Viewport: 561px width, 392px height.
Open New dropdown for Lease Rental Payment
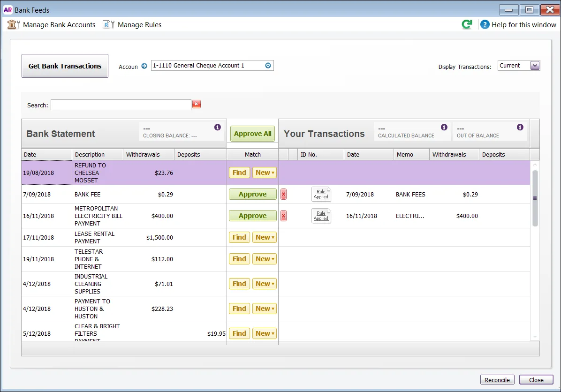coord(265,237)
